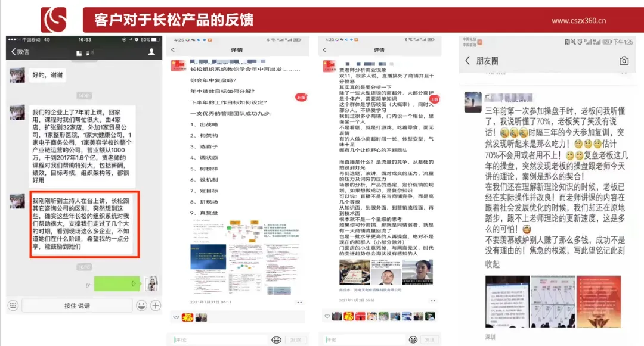Open emoji picker in 11月2日 comment bar
The width and height of the screenshot is (644, 346).
point(413,339)
